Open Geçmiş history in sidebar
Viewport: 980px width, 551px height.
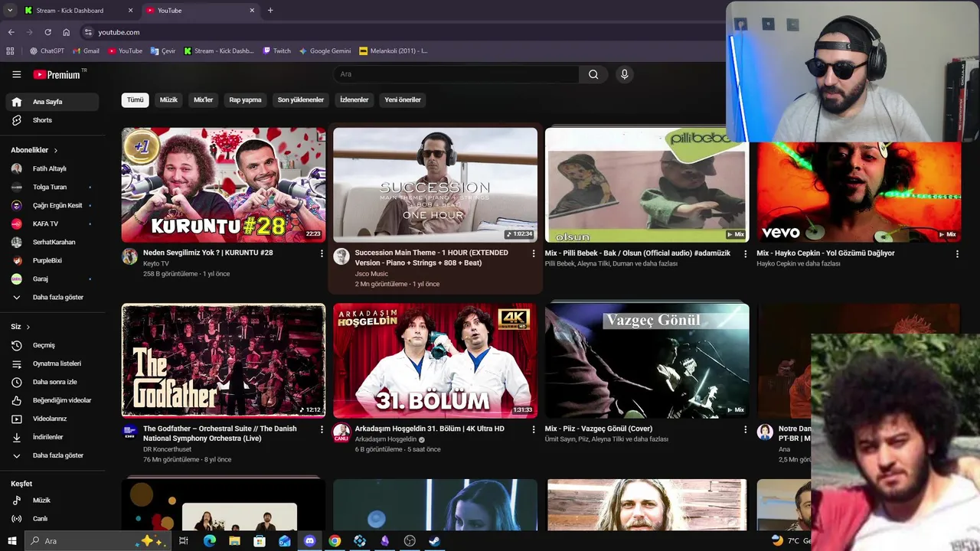[x=52, y=345]
